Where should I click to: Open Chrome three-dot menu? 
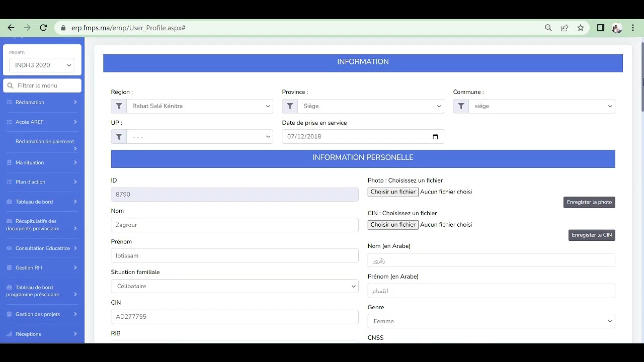633,28
